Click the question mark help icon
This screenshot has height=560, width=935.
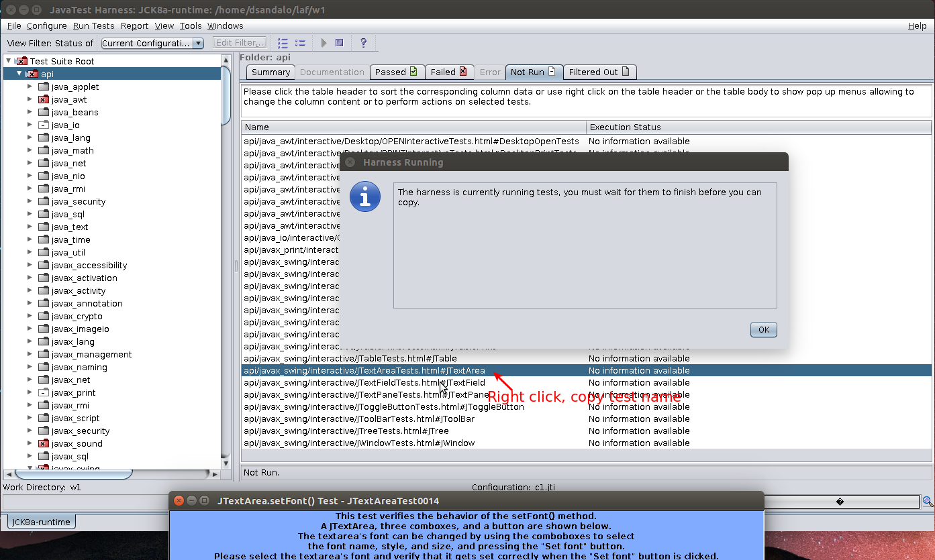click(363, 43)
